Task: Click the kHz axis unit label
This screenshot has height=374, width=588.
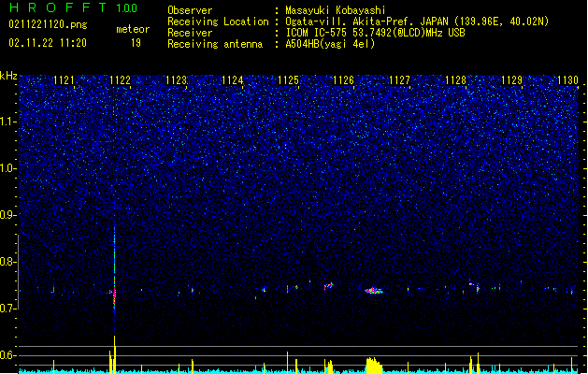Action: (8, 76)
